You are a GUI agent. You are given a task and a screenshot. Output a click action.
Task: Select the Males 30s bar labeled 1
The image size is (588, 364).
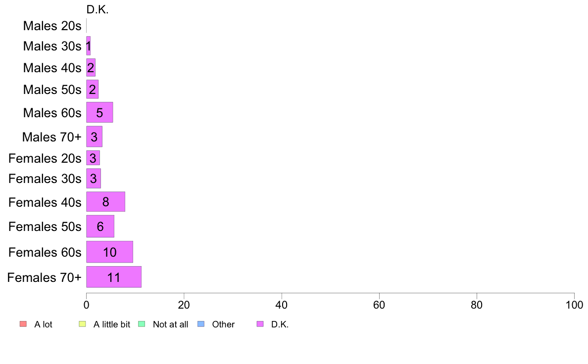tap(89, 45)
